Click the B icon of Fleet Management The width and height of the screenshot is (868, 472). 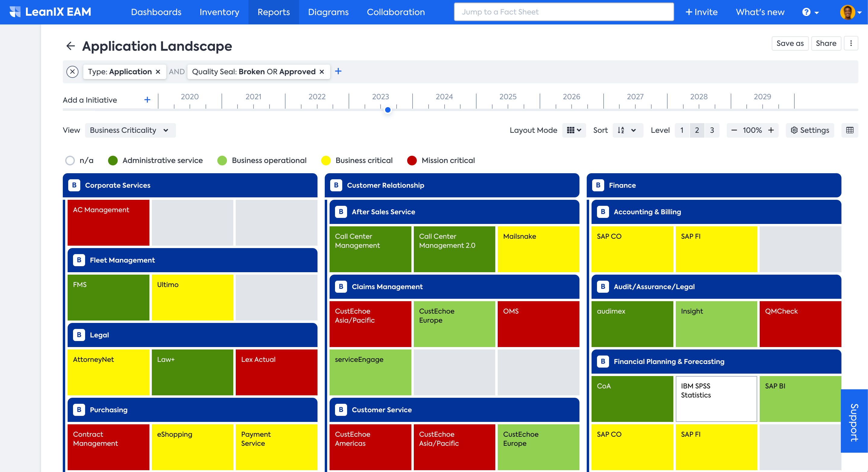pyautogui.click(x=79, y=260)
